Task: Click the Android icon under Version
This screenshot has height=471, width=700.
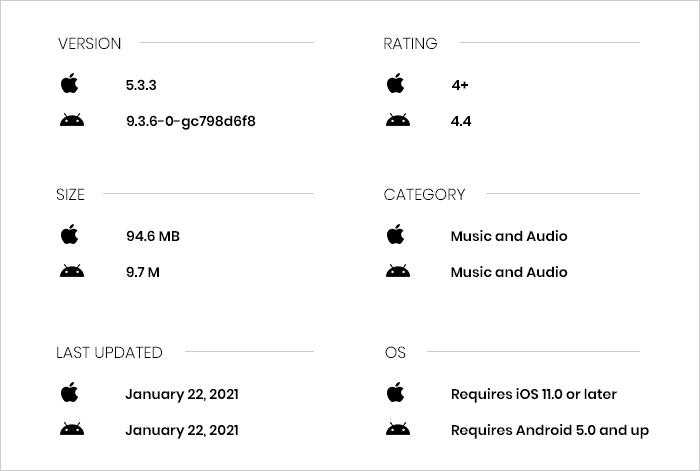Action: point(72,121)
